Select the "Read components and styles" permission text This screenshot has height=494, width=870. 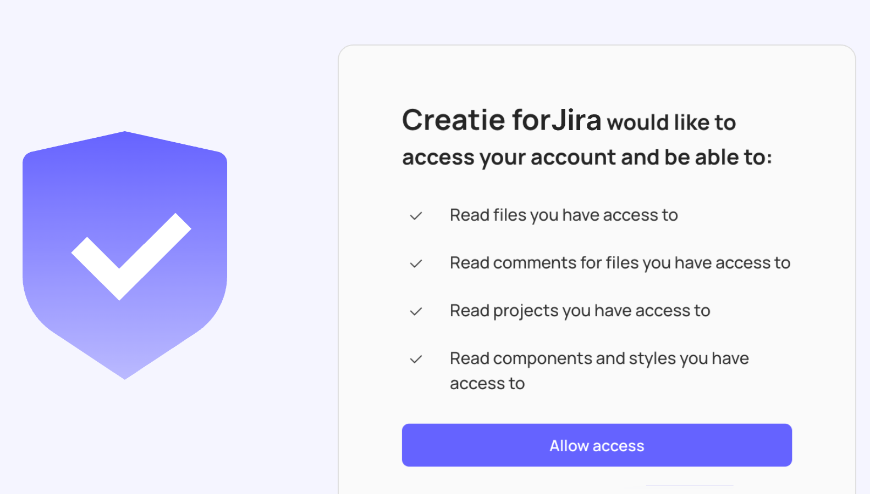pyautogui.click(x=599, y=358)
